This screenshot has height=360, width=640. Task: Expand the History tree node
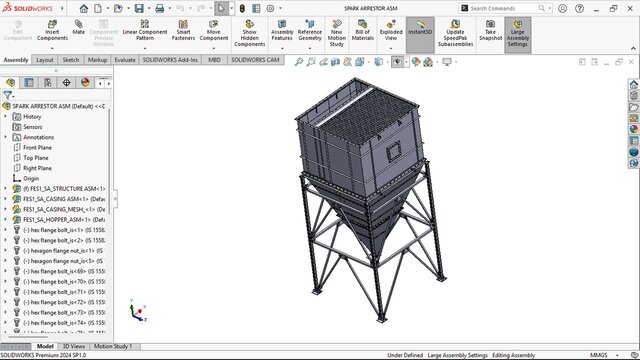click(x=5, y=116)
